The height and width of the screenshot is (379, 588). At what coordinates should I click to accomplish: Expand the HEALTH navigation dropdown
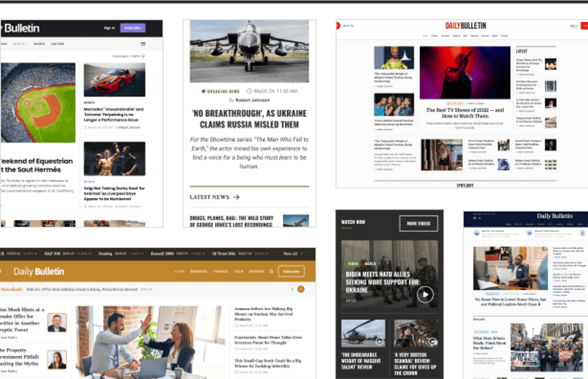coord(19,44)
